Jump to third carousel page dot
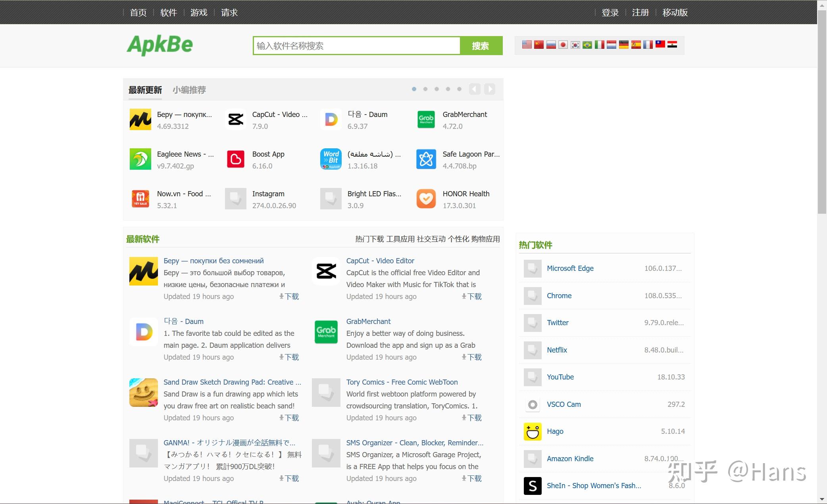Viewport: 827px width, 504px height. (x=437, y=89)
